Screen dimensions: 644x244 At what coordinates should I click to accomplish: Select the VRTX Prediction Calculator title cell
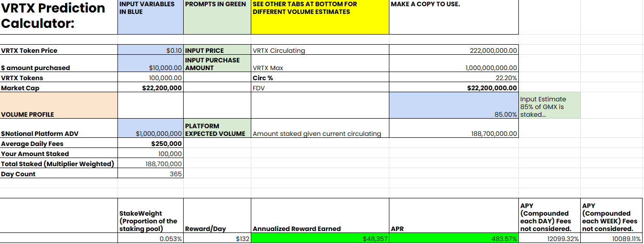(59, 17)
